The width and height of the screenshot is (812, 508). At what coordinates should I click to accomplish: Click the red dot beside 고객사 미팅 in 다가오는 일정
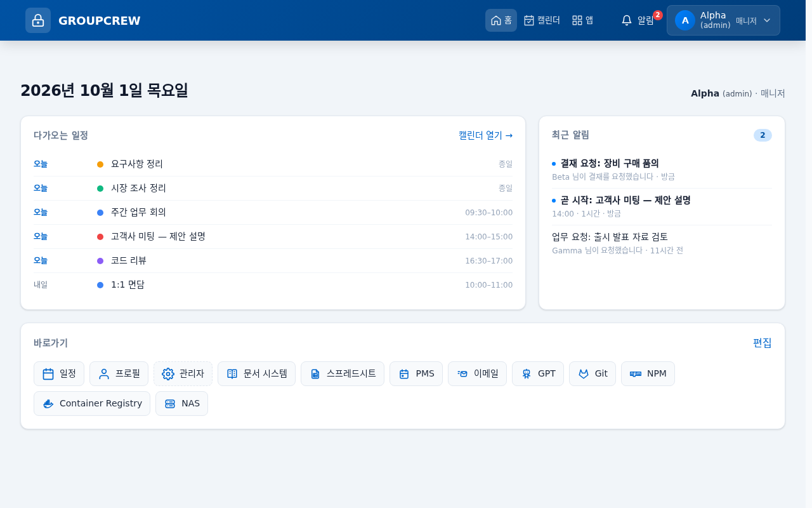[x=100, y=237]
